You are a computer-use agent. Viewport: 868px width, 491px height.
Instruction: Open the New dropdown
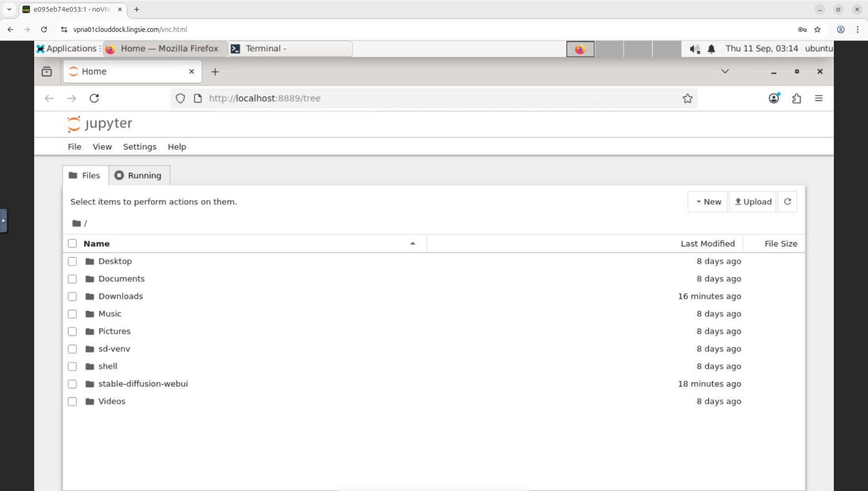(x=707, y=201)
